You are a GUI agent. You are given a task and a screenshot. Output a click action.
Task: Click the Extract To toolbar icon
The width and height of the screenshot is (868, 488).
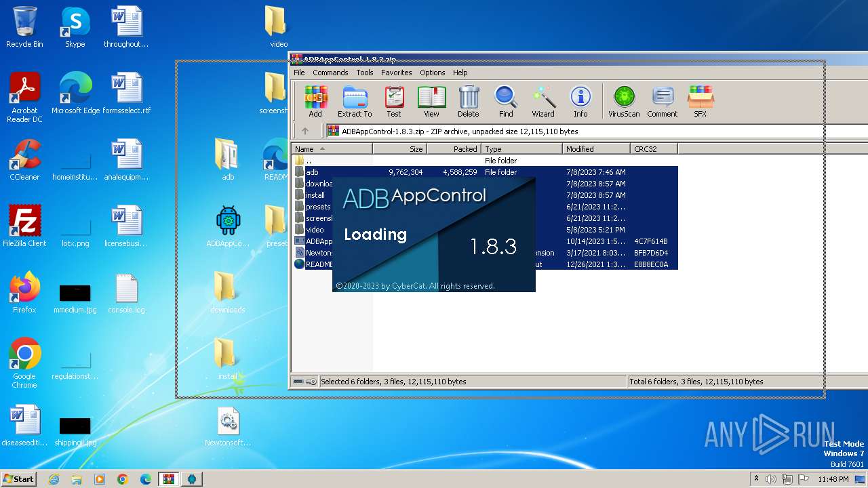(355, 102)
